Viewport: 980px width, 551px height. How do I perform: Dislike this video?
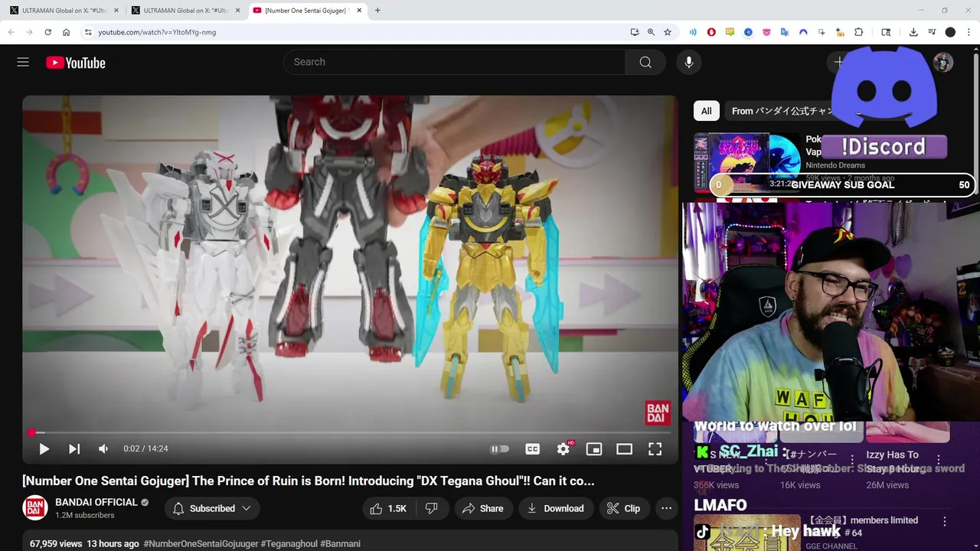coord(431,508)
